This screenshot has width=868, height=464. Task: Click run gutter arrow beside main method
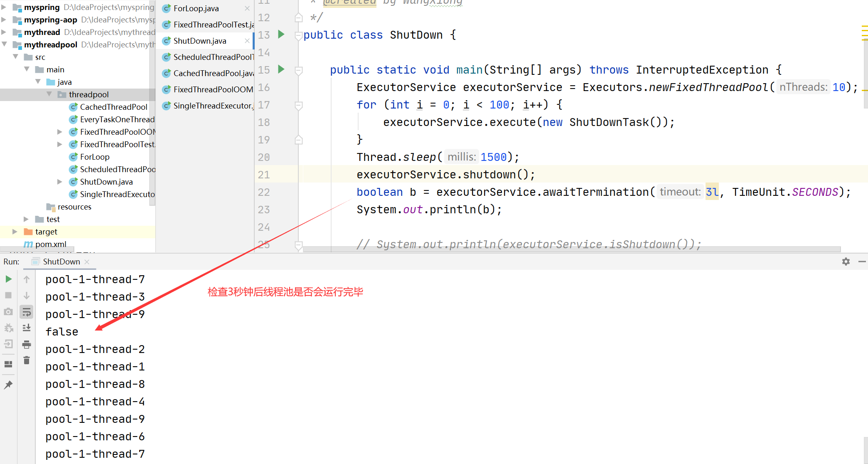click(x=281, y=69)
